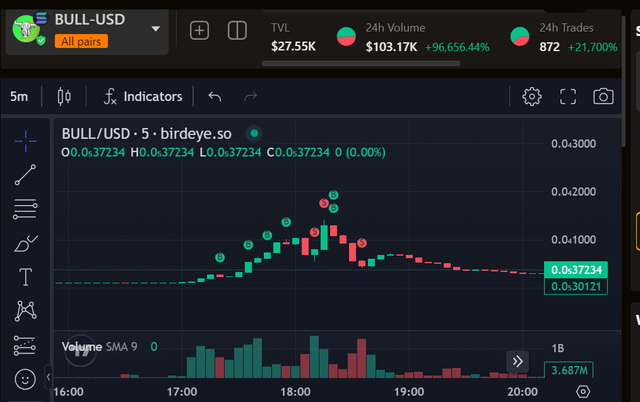Screen dimensions: 640x402
Task: Select the trend line drawing tool
Action: click(x=25, y=175)
